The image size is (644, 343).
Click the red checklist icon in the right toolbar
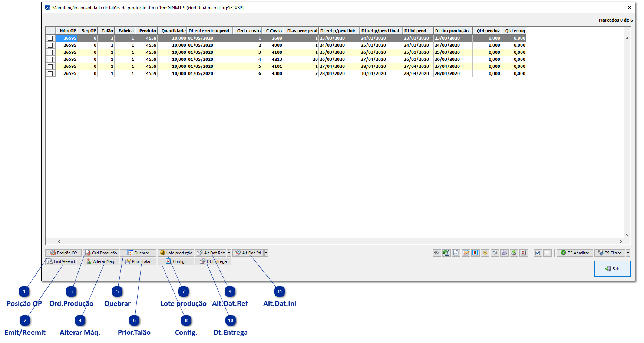[524, 253]
